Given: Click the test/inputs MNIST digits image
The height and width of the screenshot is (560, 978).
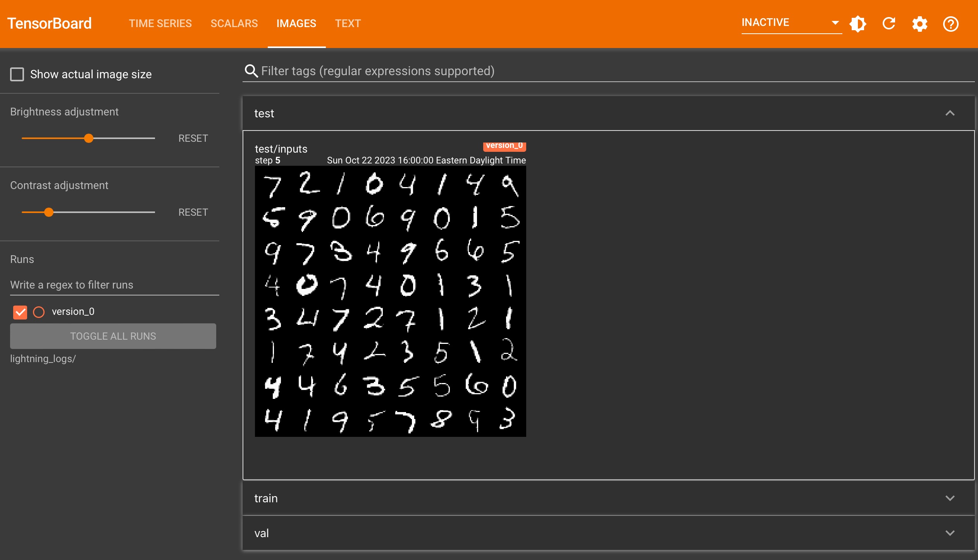Looking at the screenshot, I should click(390, 301).
